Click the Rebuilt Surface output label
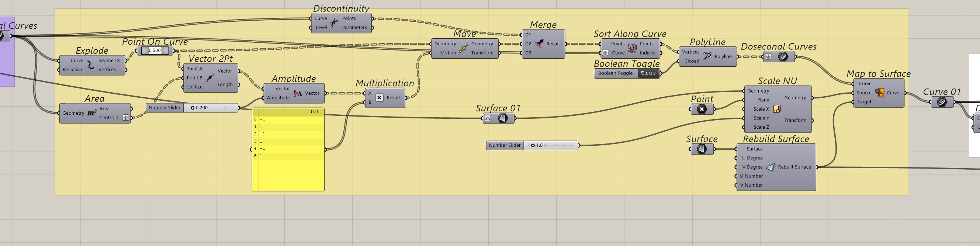Viewport: 980px width, 246px height. click(x=794, y=167)
